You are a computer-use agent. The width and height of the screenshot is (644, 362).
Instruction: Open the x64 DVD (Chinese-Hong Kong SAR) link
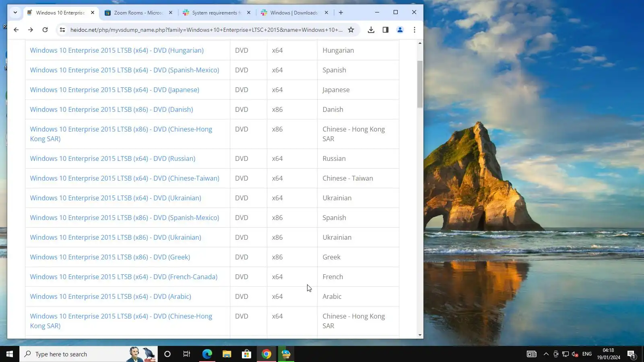click(x=121, y=321)
